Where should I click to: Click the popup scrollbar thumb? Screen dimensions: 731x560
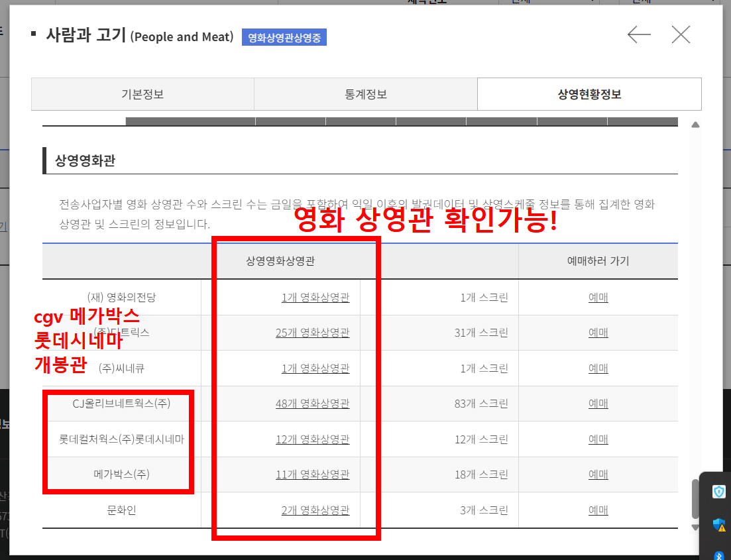tap(695, 499)
